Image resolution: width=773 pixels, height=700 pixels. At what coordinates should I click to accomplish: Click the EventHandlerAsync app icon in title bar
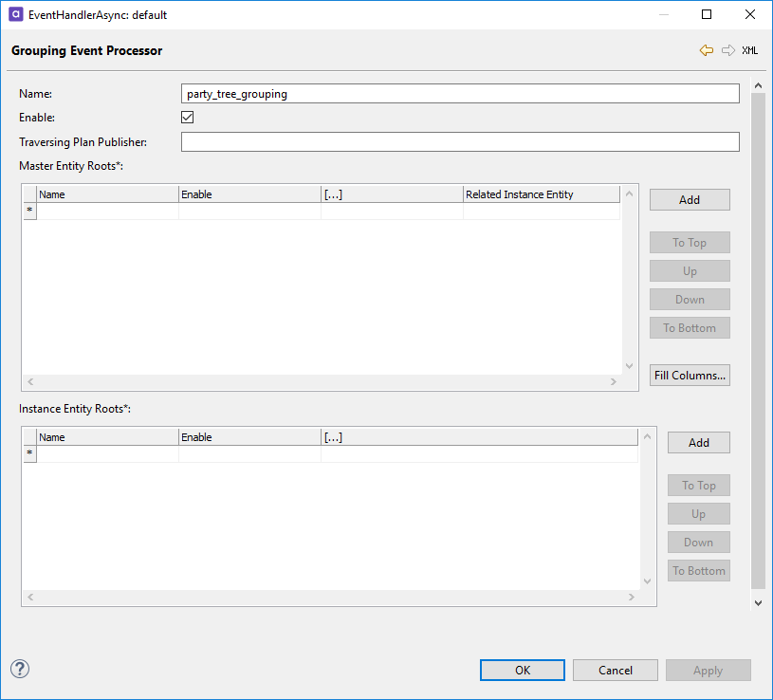tap(16, 15)
